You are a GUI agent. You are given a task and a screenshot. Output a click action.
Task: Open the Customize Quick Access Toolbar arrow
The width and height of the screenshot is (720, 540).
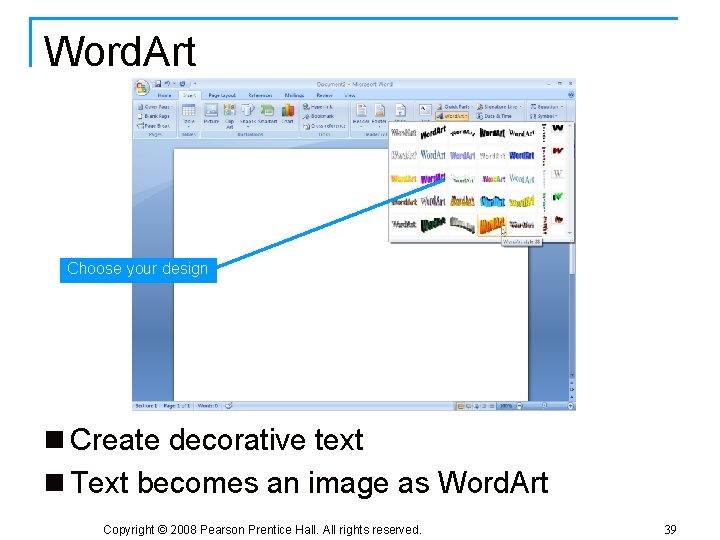click(x=195, y=84)
